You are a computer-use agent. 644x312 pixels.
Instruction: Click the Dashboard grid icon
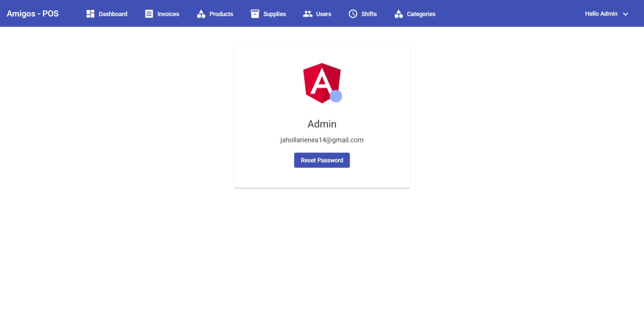click(x=90, y=14)
